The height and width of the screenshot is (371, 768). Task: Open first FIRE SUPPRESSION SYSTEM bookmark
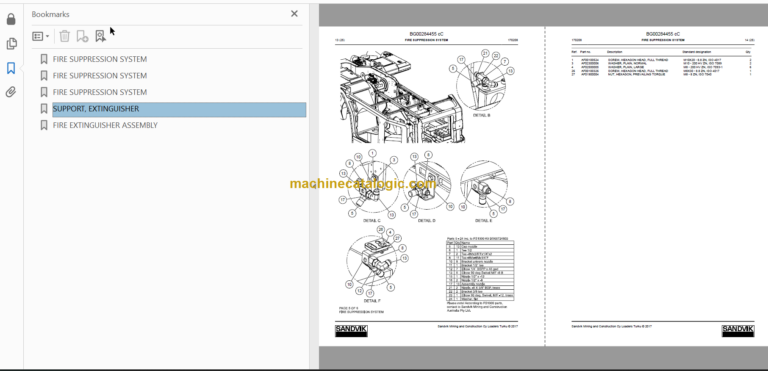(x=99, y=59)
